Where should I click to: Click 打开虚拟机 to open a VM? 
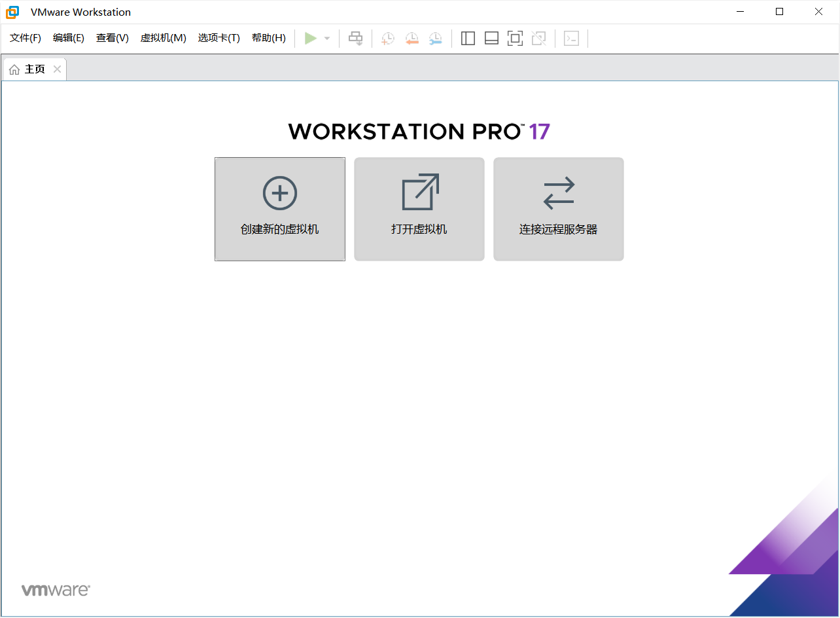pyautogui.click(x=419, y=209)
